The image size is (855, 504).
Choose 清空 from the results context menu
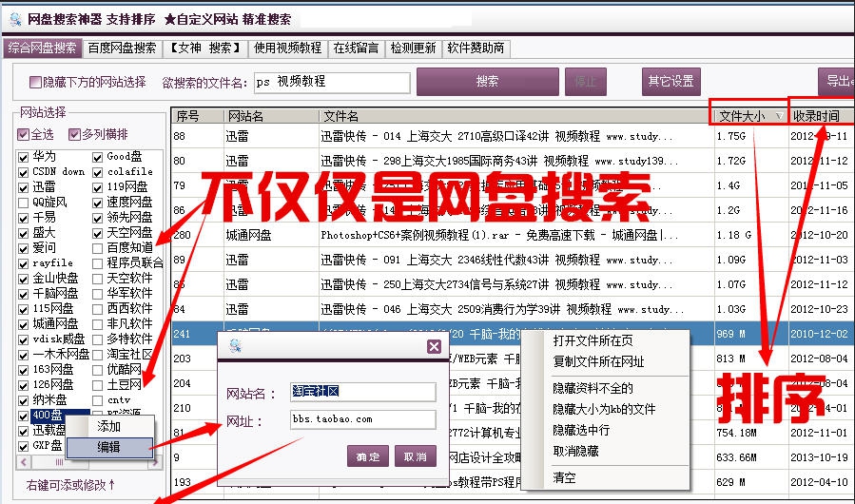[564, 477]
